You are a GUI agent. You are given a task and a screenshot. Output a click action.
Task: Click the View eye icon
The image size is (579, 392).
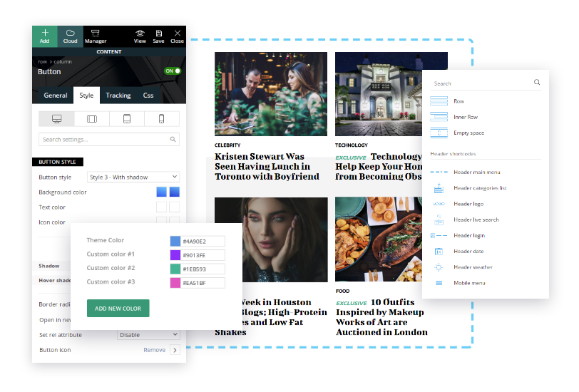point(140,36)
